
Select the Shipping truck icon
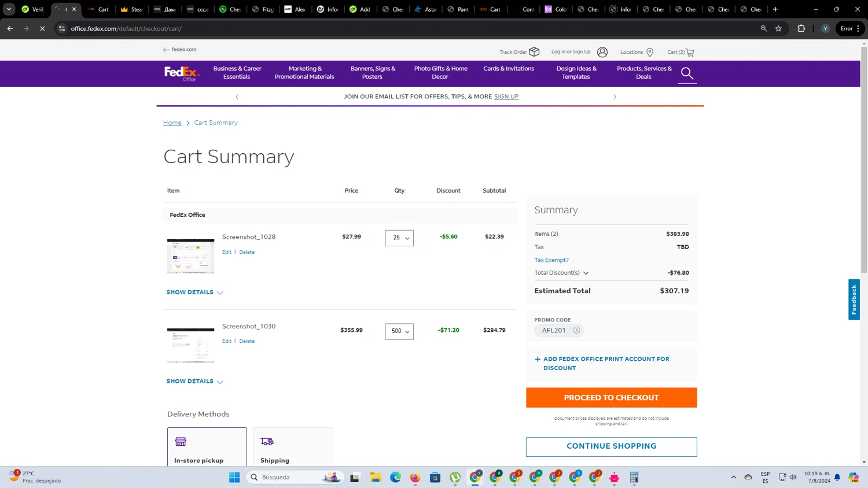pos(267,442)
